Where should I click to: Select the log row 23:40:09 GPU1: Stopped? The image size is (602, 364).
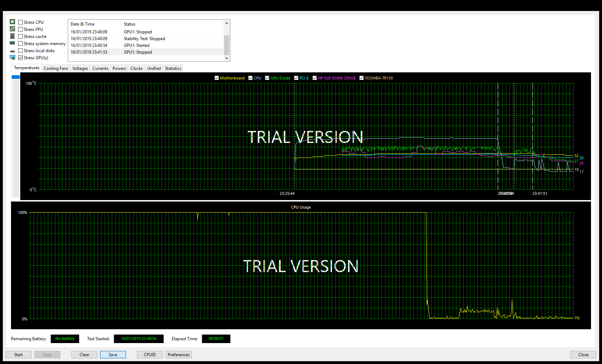pyautogui.click(x=146, y=32)
